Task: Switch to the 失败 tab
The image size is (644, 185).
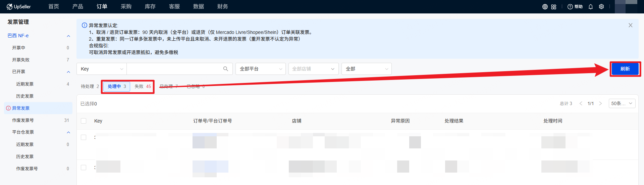Action: (x=142, y=86)
